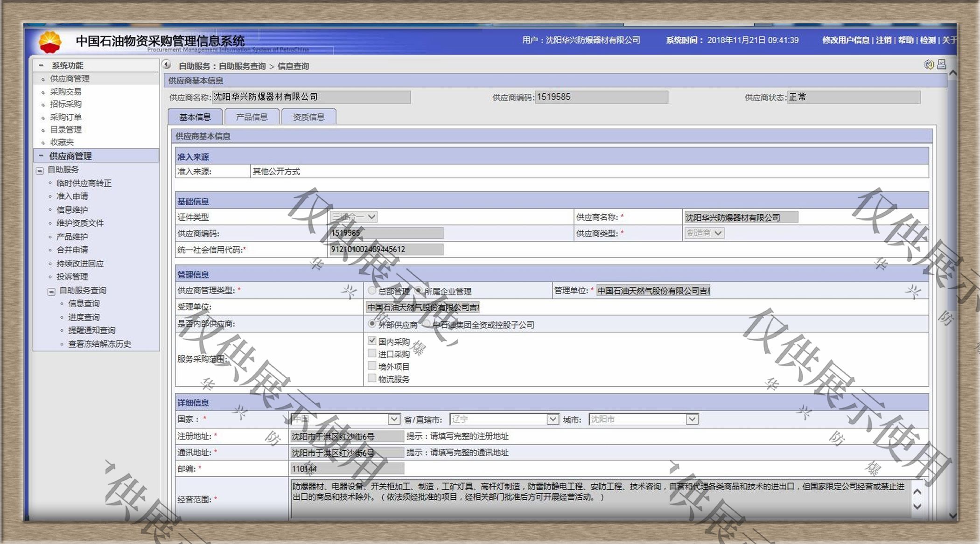Toggle 物流服务 checkbox

point(372,378)
